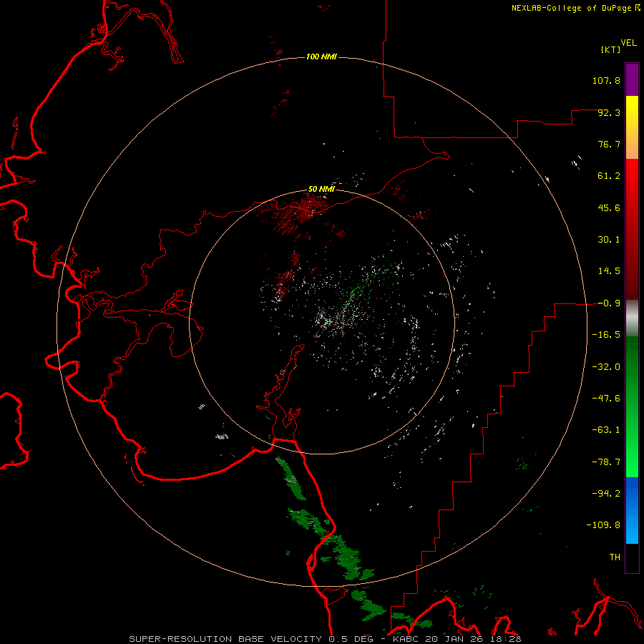
Task: Click the 45.6 legend value
Action: click(609, 208)
